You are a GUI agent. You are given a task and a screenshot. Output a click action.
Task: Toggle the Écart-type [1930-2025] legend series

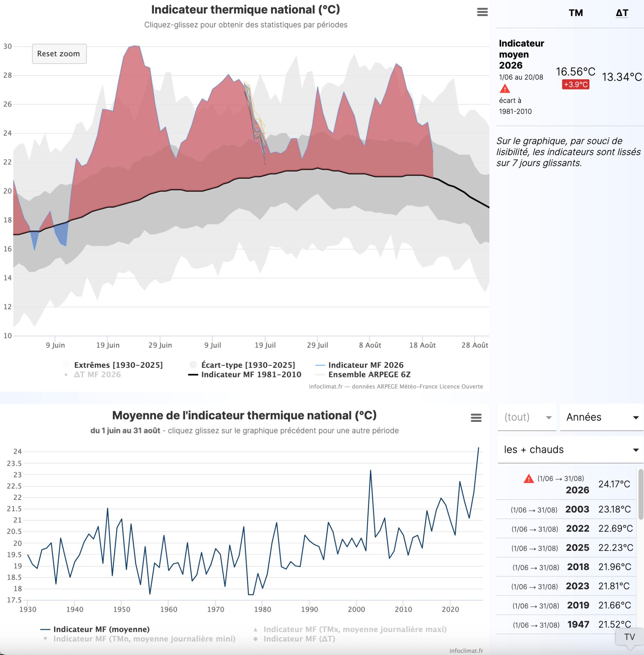[x=242, y=365]
